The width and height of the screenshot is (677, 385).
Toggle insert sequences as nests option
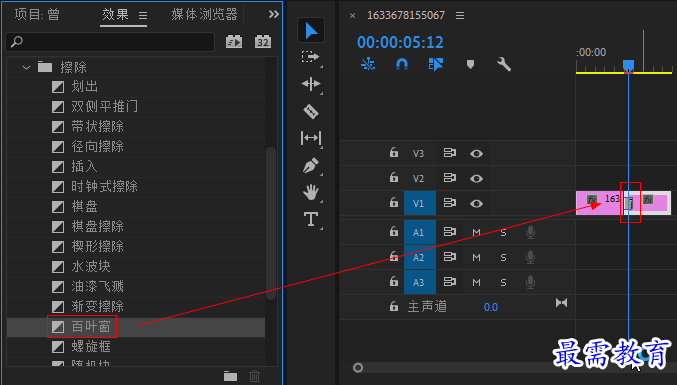coord(368,64)
